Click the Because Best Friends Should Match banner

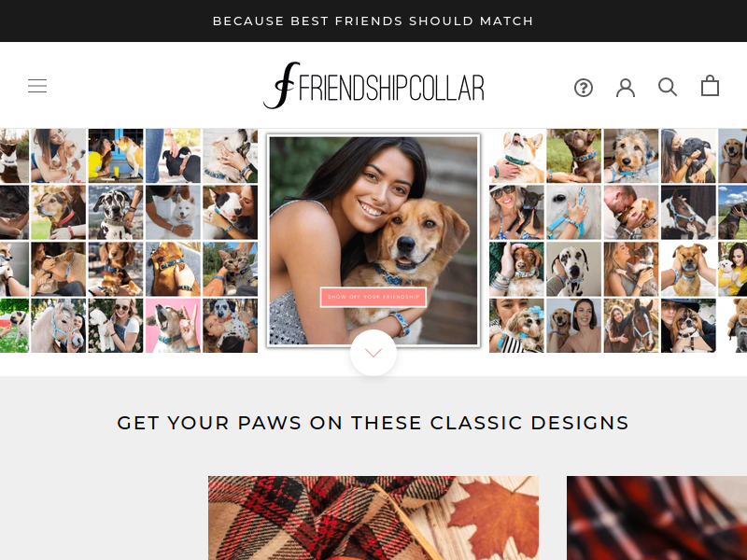[x=373, y=21]
